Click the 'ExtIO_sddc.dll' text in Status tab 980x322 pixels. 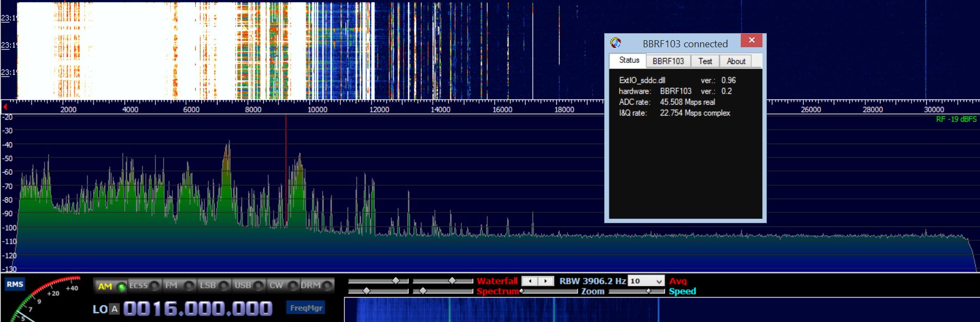coord(642,80)
